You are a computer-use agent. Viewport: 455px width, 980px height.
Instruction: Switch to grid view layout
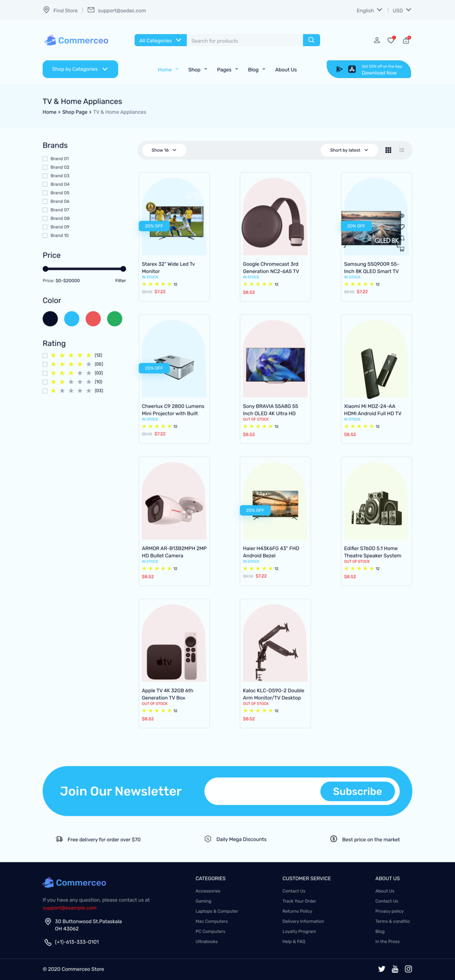pos(388,150)
